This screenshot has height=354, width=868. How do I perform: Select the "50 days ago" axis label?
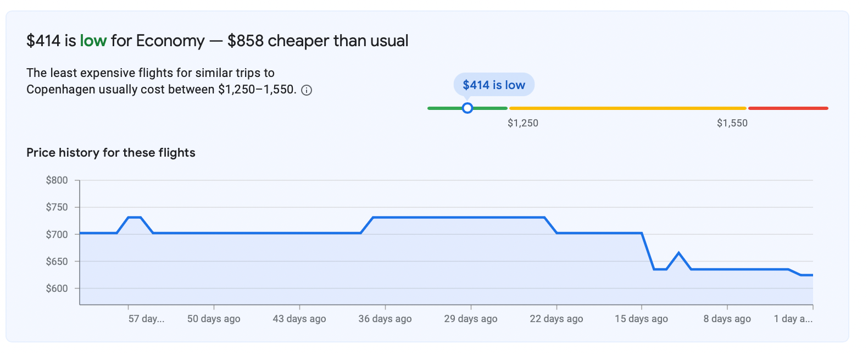(214, 319)
